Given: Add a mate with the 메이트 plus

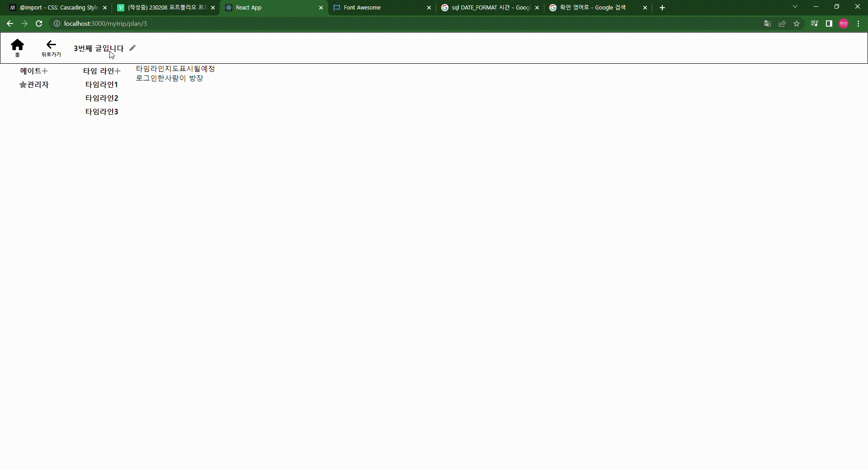Looking at the screenshot, I should [45, 71].
